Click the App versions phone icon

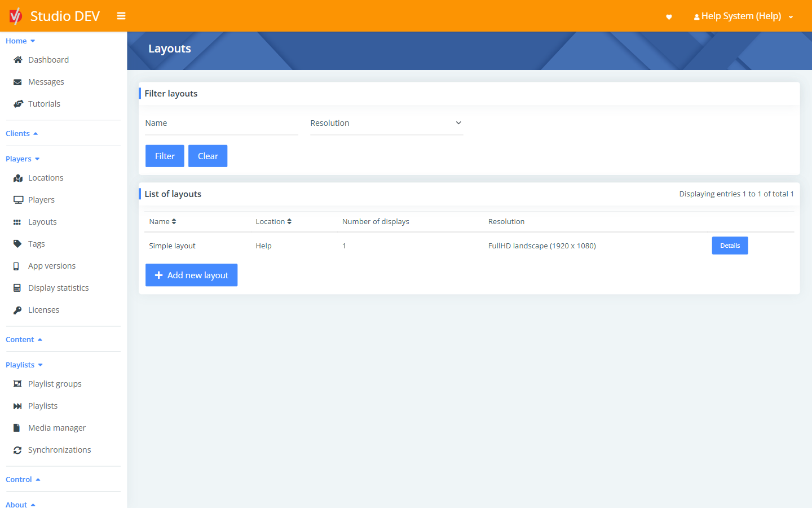[16, 266]
